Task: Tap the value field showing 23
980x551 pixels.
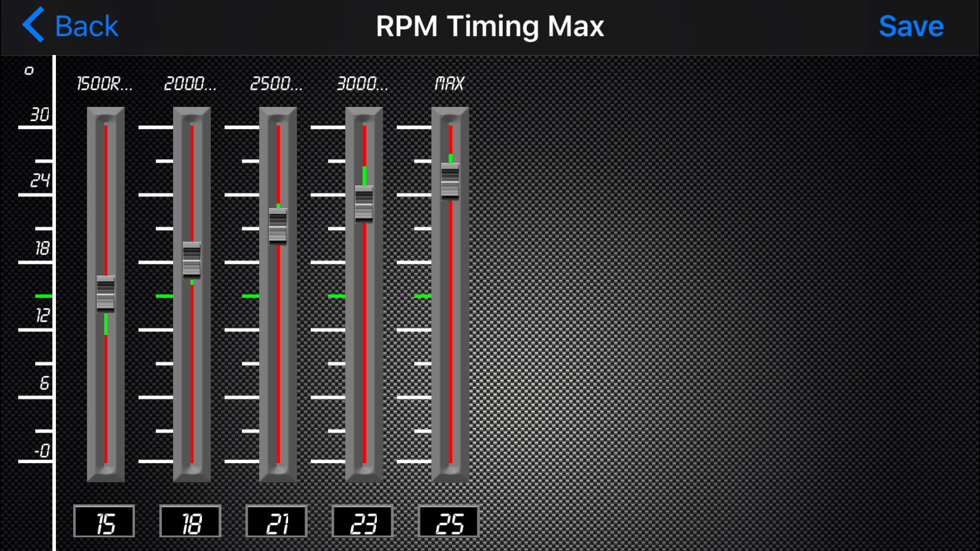Action: coord(363,522)
